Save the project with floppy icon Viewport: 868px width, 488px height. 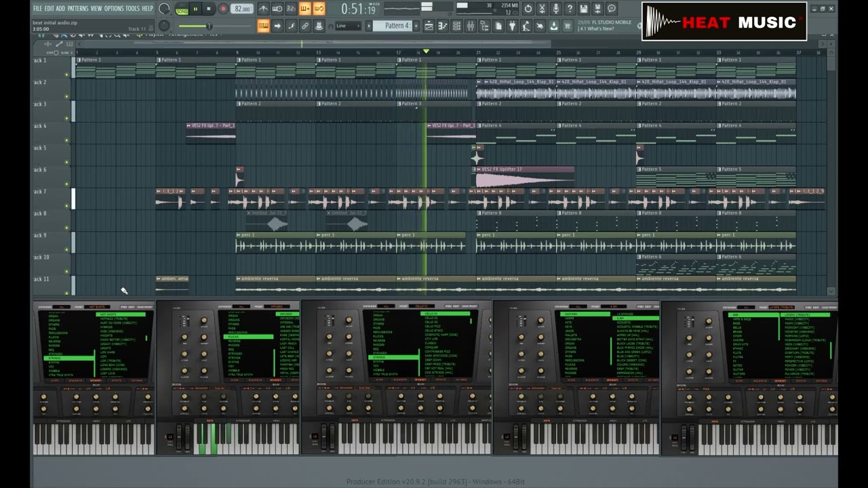[584, 9]
